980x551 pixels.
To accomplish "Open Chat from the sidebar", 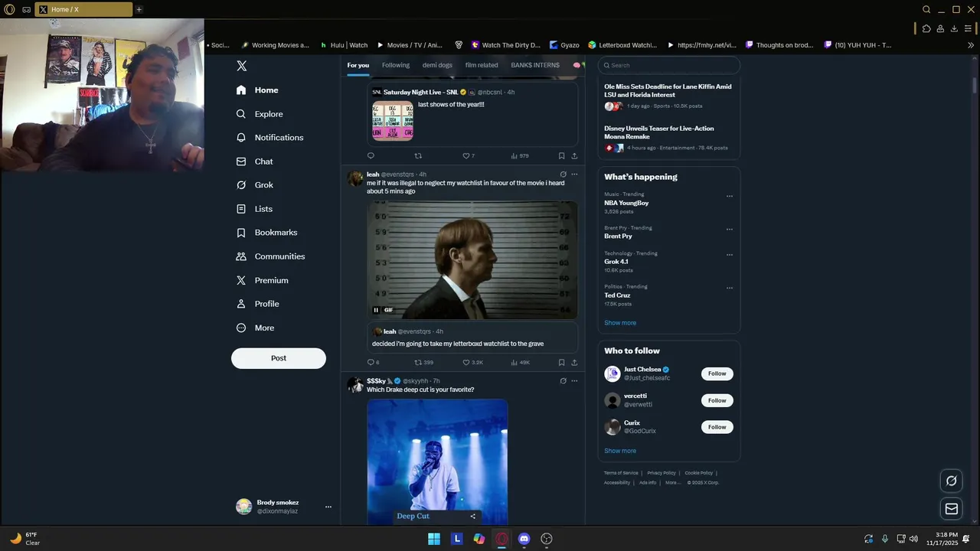I will tap(254, 161).
